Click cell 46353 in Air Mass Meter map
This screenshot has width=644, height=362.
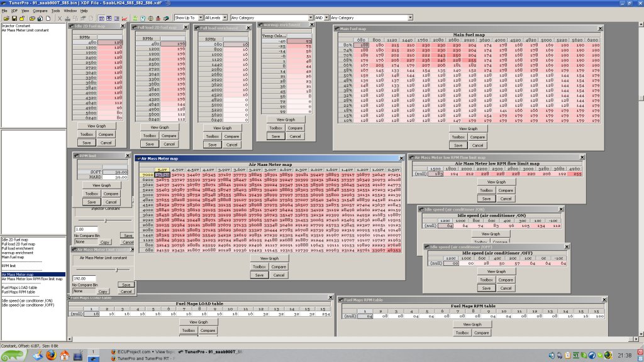pyautogui.click(x=394, y=250)
